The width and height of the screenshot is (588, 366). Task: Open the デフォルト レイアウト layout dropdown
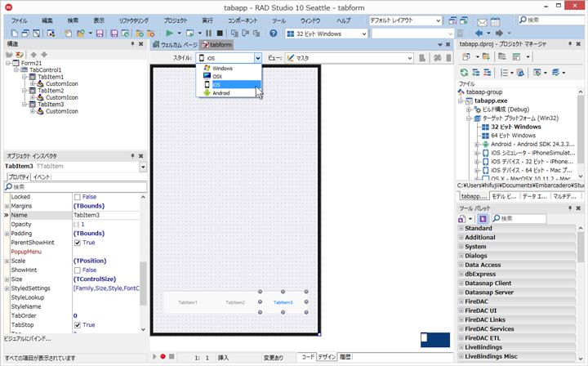(x=438, y=20)
